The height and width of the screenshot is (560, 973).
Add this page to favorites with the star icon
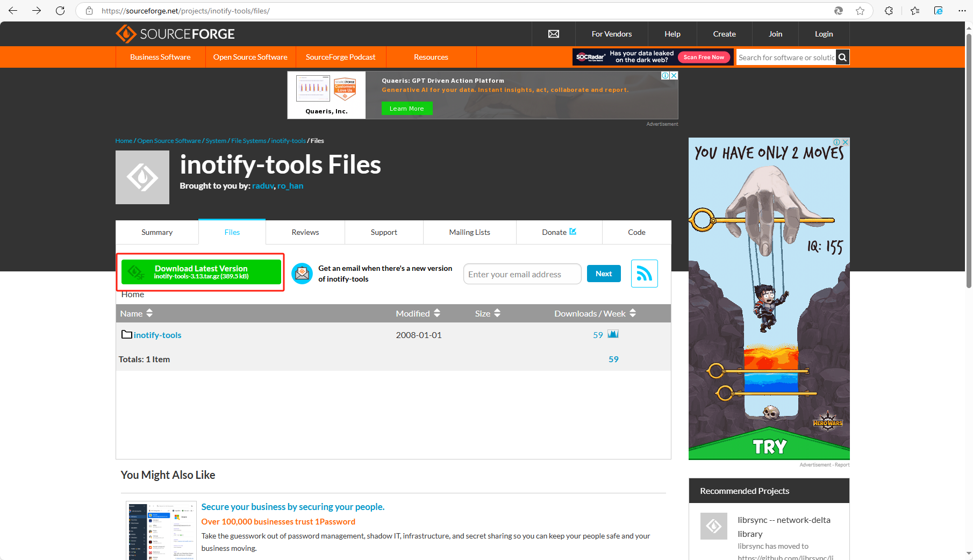click(860, 11)
